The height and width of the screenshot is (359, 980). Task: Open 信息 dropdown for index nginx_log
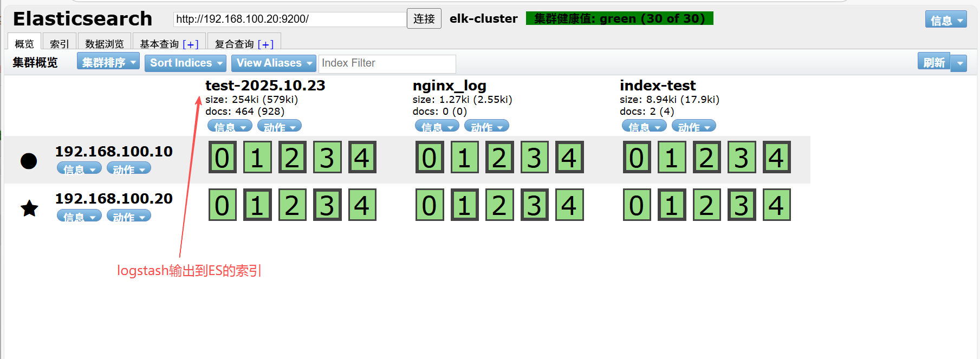coord(437,126)
